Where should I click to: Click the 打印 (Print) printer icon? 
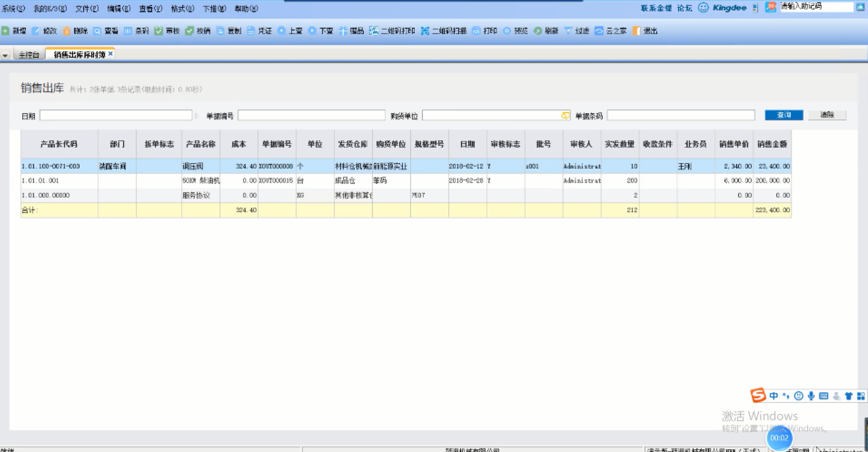pyautogui.click(x=476, y=31)
